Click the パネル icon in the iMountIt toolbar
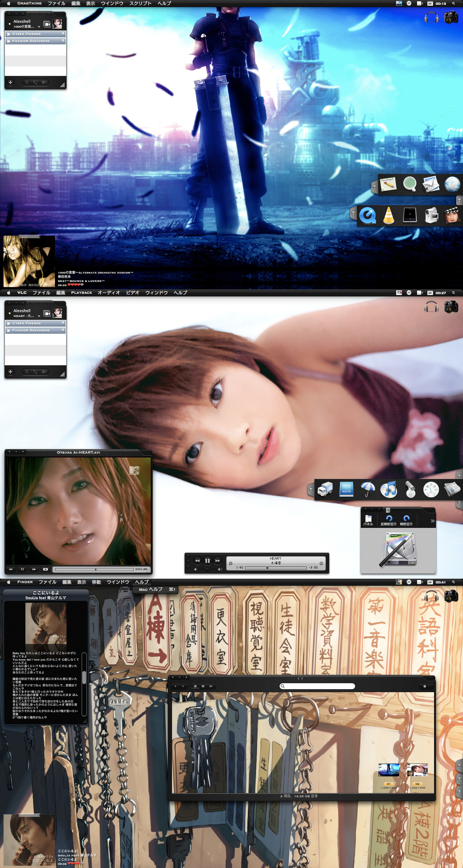 tap(368, 520)
